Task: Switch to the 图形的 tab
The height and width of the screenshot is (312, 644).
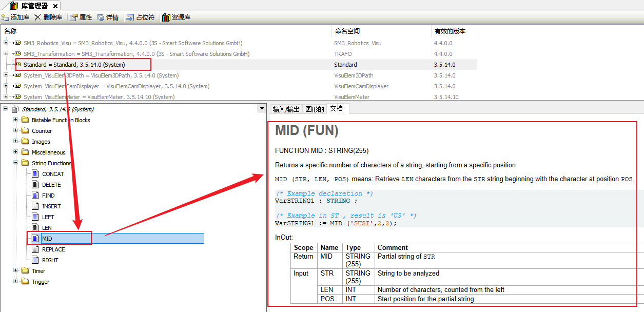Action: [315, 109]
